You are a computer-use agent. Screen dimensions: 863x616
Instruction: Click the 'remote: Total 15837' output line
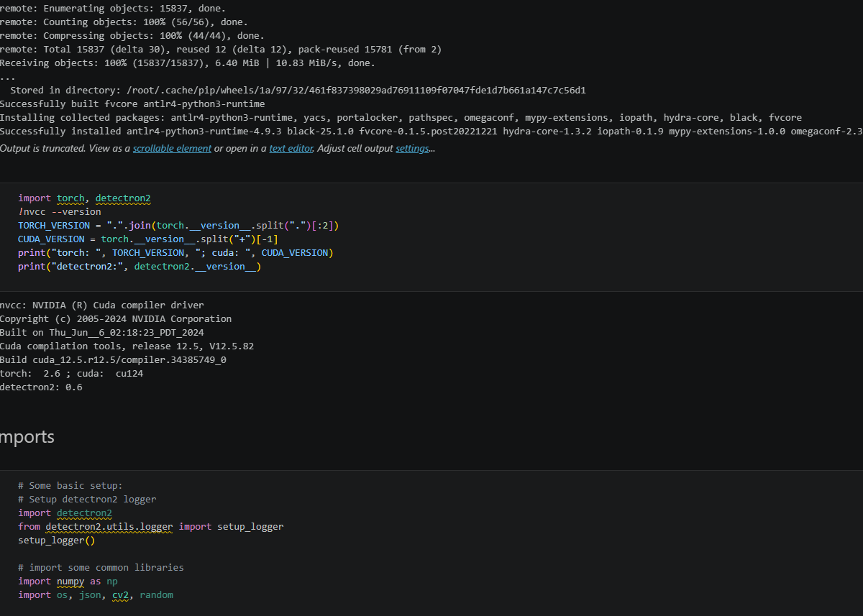pyautogui.click(x=221, y=49)
